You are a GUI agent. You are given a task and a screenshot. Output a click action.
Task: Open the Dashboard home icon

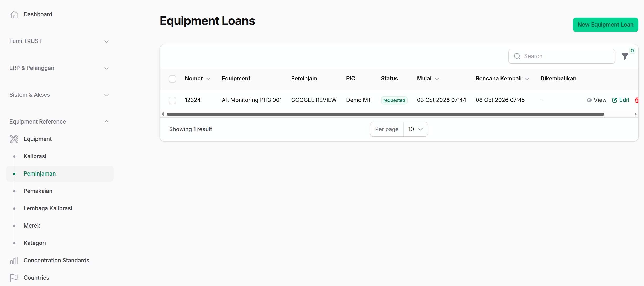click(14, 14)
